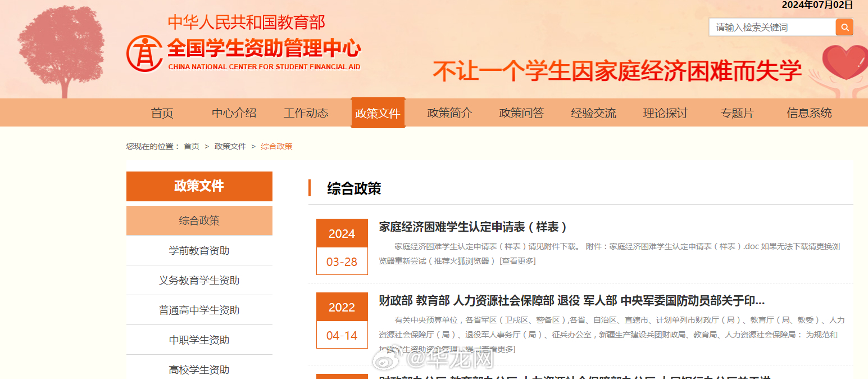This screenshot has height=379, width=868.
Task: Click the 综合政策 section heading
Action: (x=354, y=188)
